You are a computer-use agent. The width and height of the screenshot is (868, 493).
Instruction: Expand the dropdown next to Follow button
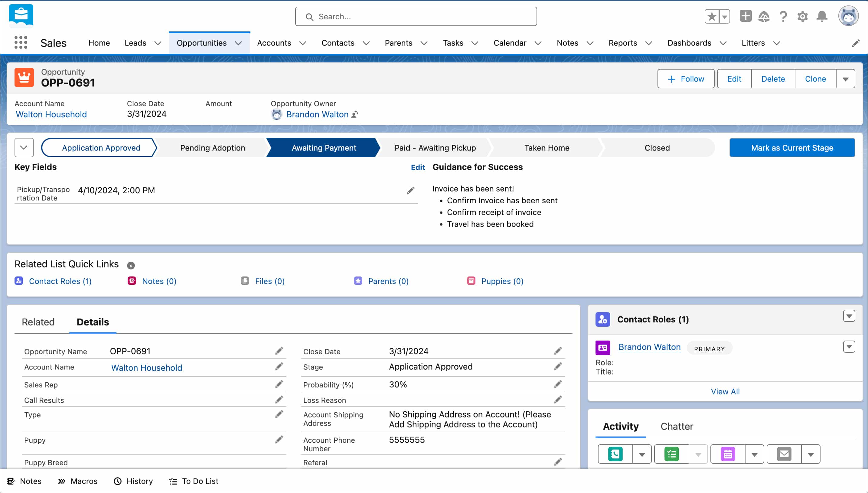point(847,79)
